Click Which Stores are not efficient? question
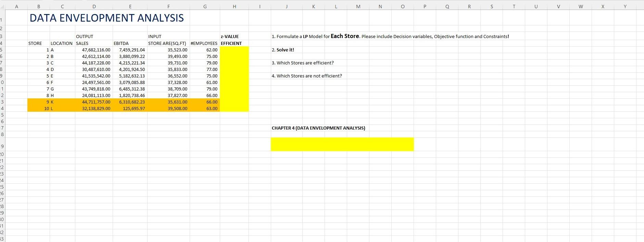Viewport: 644px width, 242px height. click(x=307, y=76)
